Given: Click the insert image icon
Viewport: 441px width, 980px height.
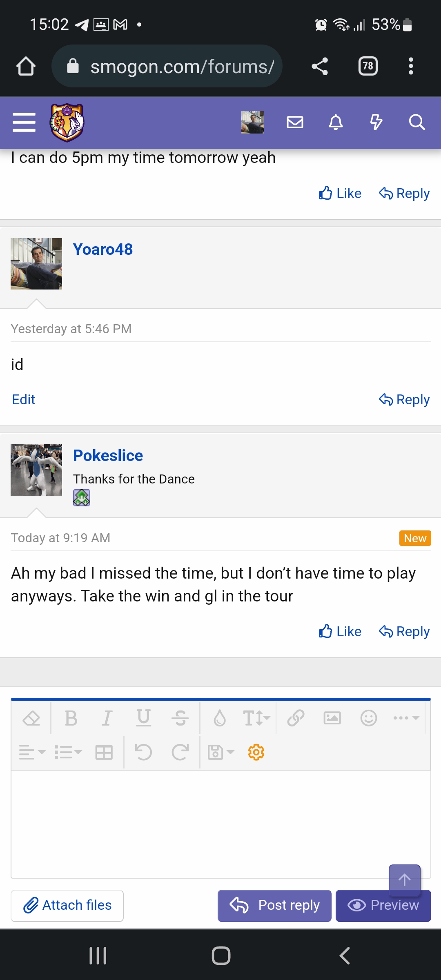Looking at the screenshot, I should tap(332, 718).
